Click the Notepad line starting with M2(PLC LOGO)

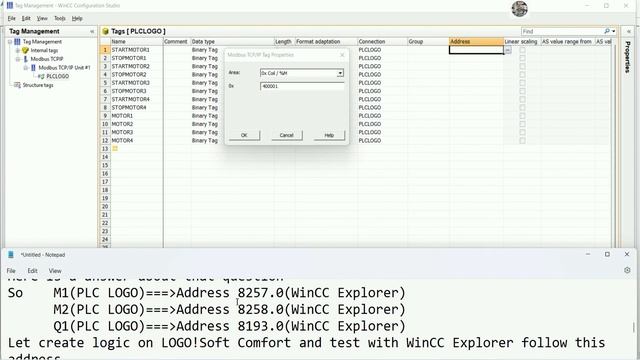click(x=229, y=310)
